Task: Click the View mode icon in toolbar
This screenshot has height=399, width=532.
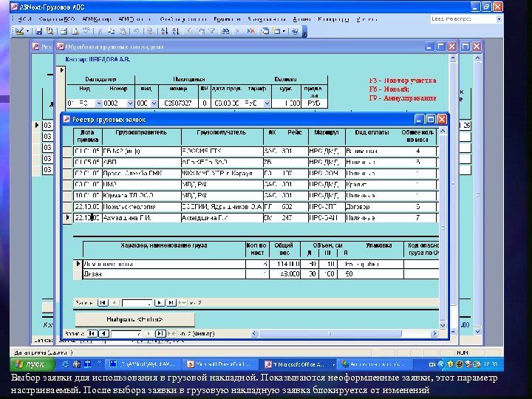Action: (x=19, y=31)
